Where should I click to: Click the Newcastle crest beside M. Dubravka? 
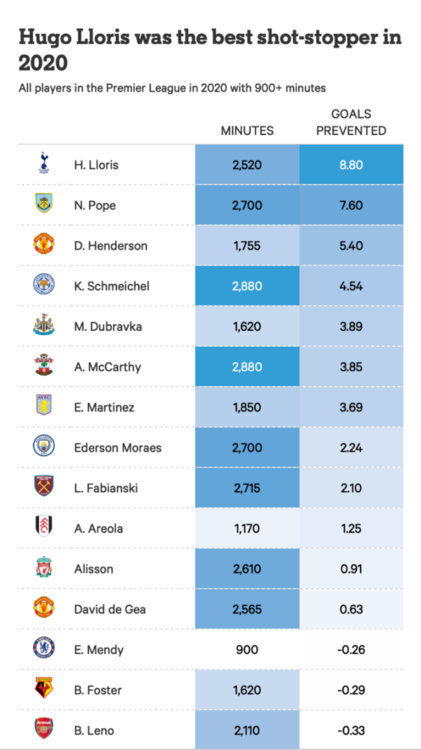(44, 325)
